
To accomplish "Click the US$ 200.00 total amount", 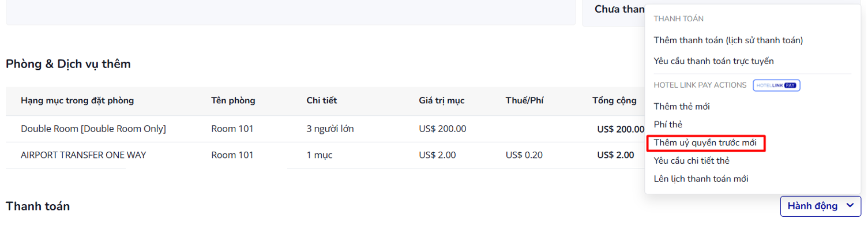I will pyautogui.click(x=621, y=129).
